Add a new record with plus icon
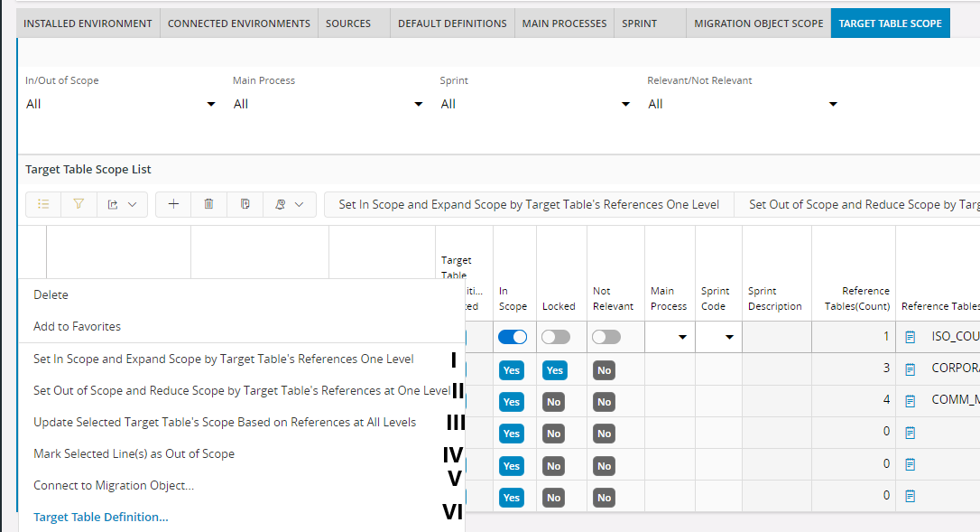980x532 pixels. pos(173,205)
